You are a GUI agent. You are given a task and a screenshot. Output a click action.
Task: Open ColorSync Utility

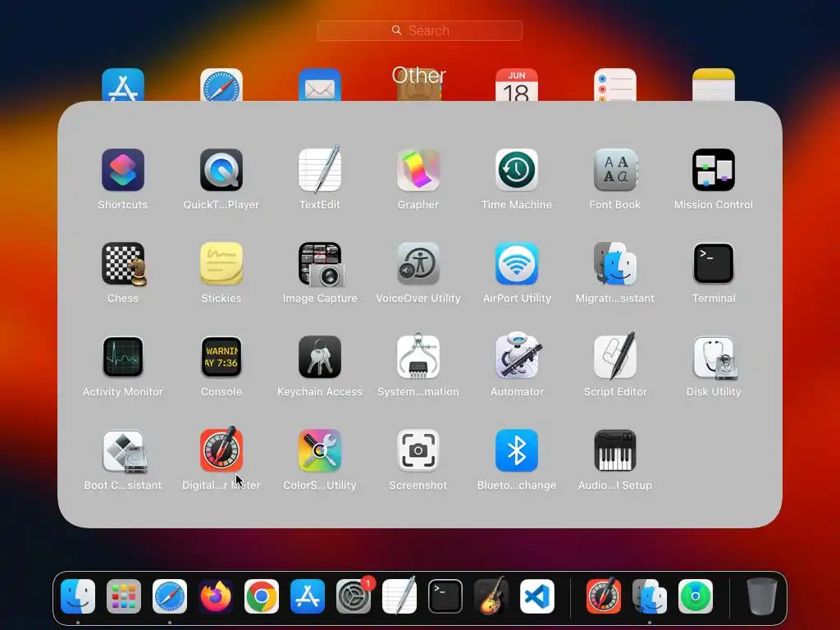tap(320, 450)
